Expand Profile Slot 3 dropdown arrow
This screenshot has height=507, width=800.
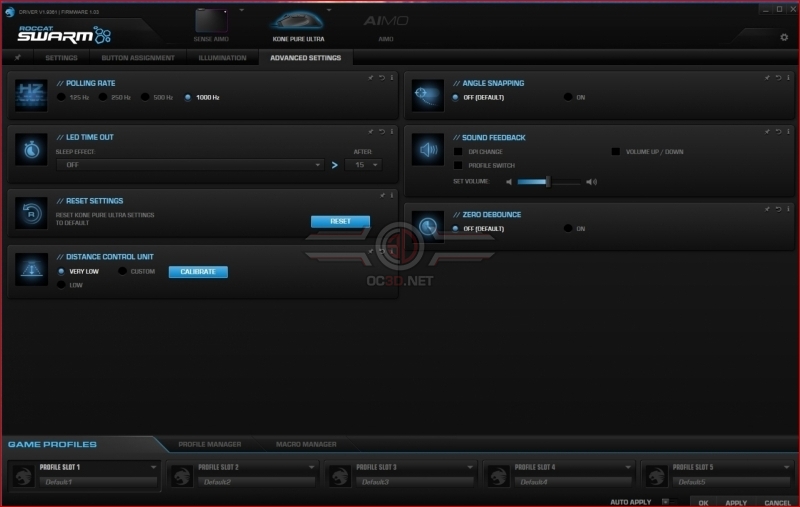469,467
